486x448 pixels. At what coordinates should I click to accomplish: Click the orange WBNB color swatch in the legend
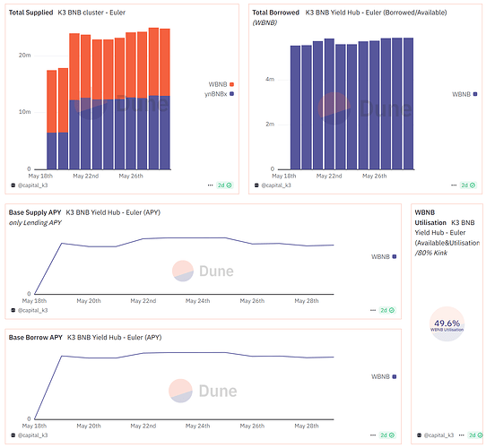coord(231,84)
